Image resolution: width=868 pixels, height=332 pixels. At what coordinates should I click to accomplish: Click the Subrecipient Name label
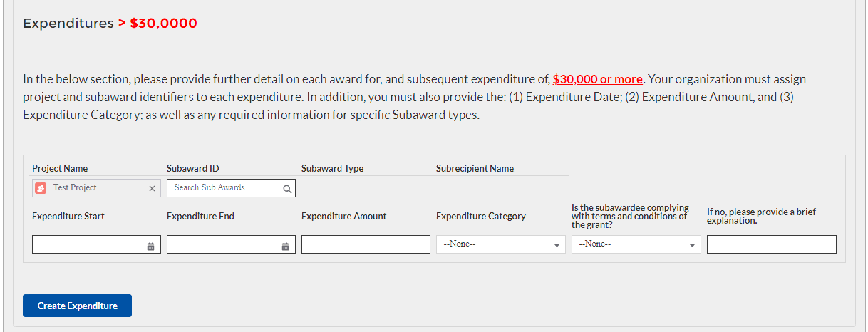click(475, 169)
